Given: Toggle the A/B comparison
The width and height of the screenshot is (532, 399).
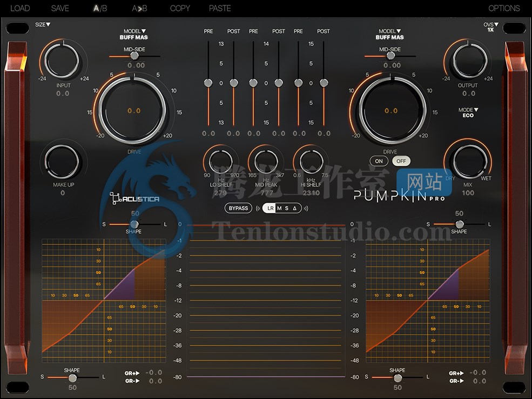Looking at the screenshot, I should click(100, 8).
